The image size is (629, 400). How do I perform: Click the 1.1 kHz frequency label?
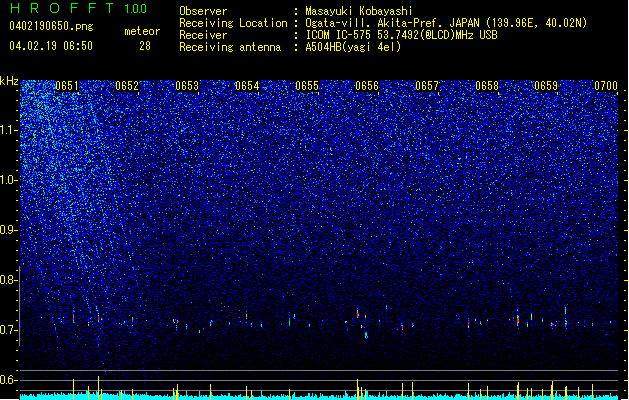[x=9, y=130]
